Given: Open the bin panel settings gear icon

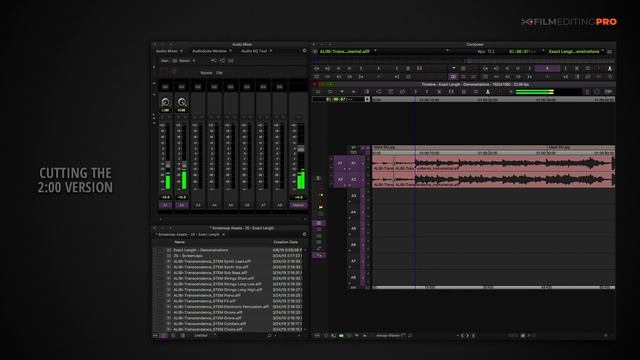Looking at the screenshot, I should 304,235.
